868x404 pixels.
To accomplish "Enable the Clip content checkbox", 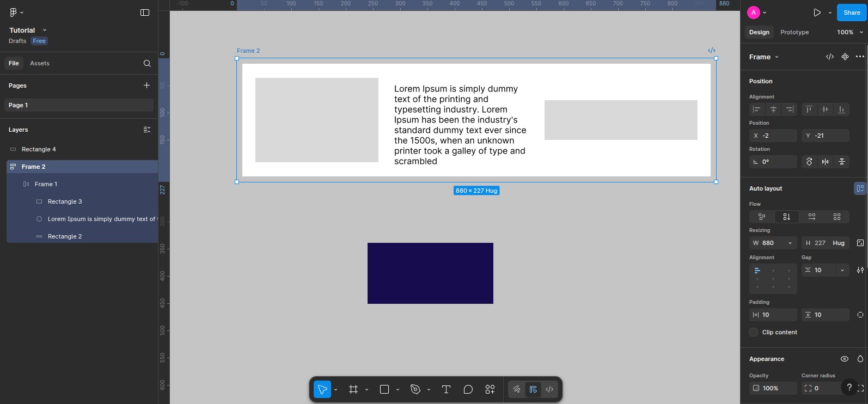I will (x=754, y=332).
